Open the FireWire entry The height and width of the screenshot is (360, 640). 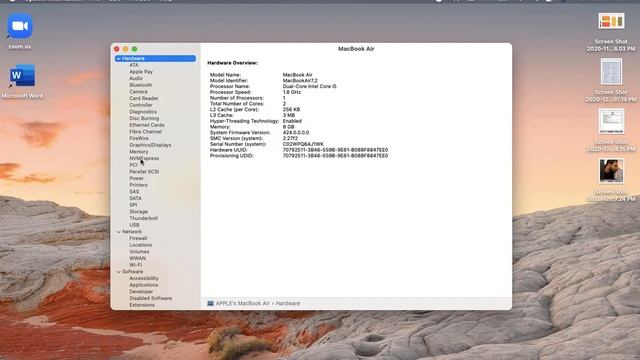(139, 138)
